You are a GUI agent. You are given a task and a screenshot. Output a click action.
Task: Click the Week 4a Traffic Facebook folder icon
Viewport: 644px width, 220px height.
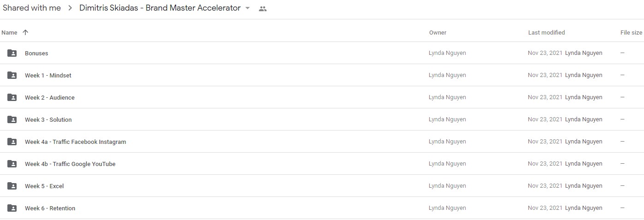point(12,142)
